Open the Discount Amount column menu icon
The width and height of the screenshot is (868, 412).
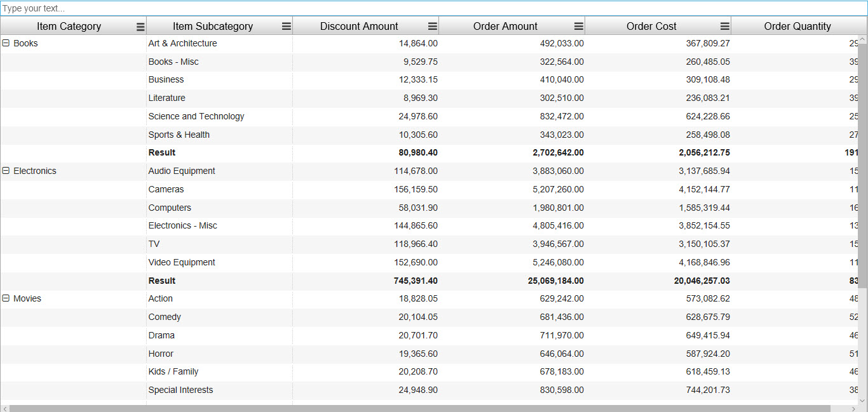[433, 27]
